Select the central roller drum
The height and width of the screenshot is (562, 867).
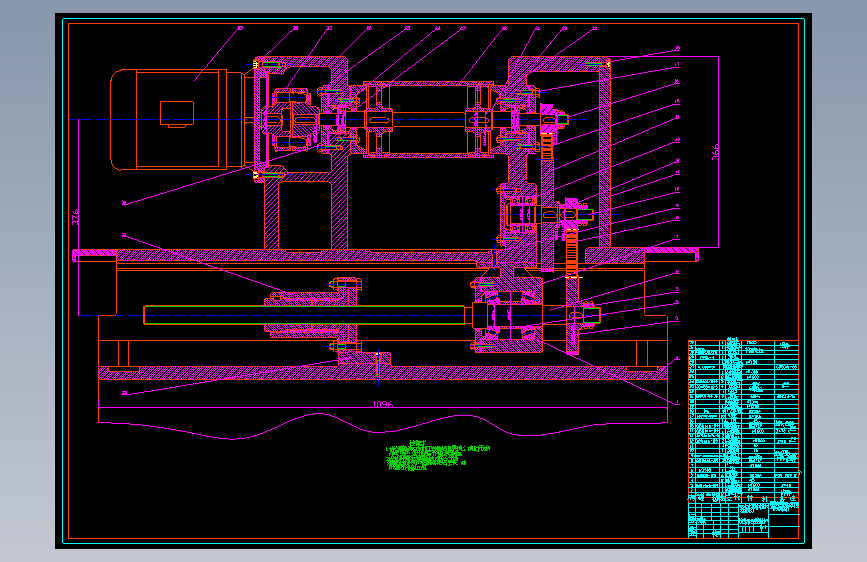429,119
